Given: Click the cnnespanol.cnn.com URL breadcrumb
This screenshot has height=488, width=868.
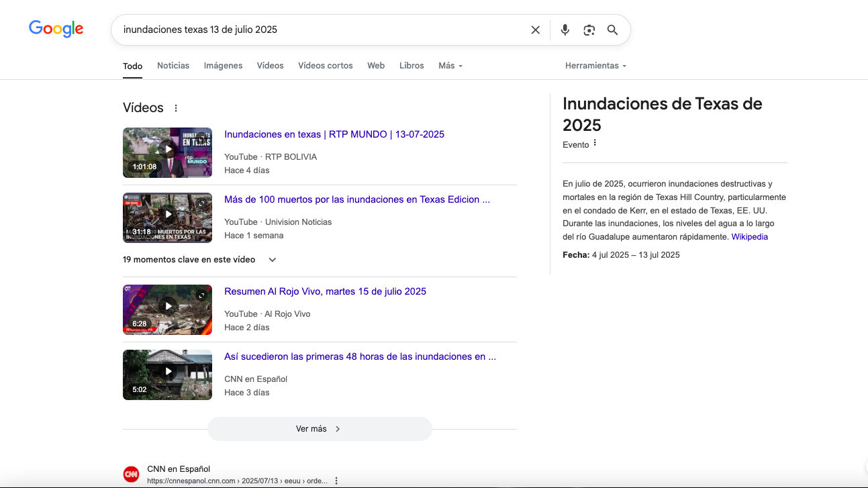Looking at the screenshot, I should tap(237, 481).
